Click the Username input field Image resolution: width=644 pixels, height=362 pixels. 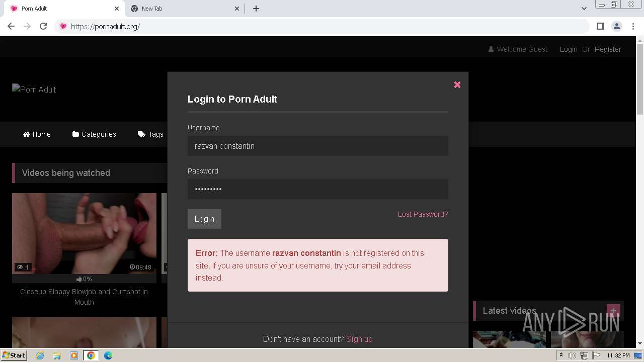coord(317,146)
